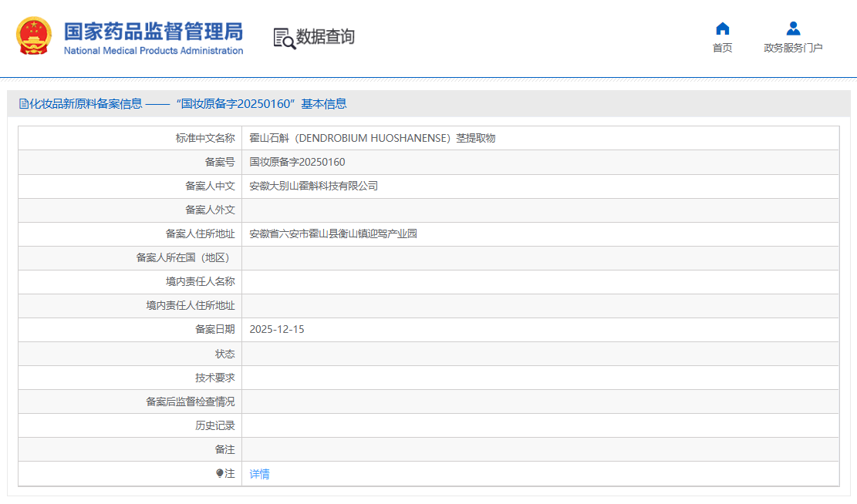
Task: Select the 霍山石斛 DENDROBIUM HUOSHANENSE name value
Action: (372, 139)
